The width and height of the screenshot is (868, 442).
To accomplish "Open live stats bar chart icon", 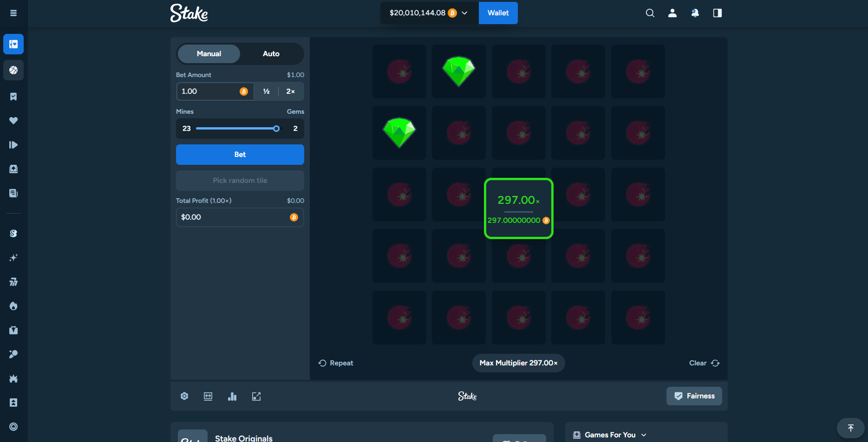I will 232,396.
